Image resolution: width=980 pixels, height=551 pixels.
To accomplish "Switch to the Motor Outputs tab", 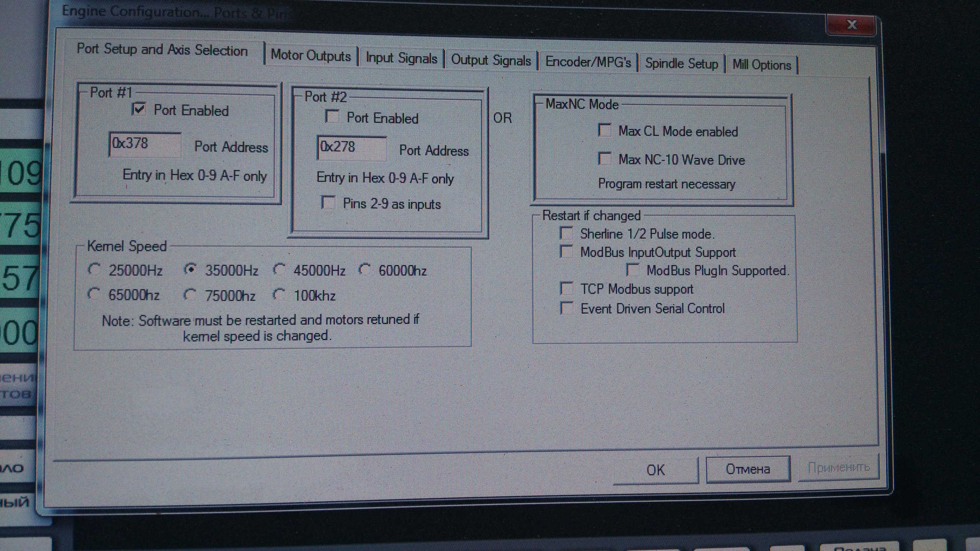I will (x=310, y=56).
